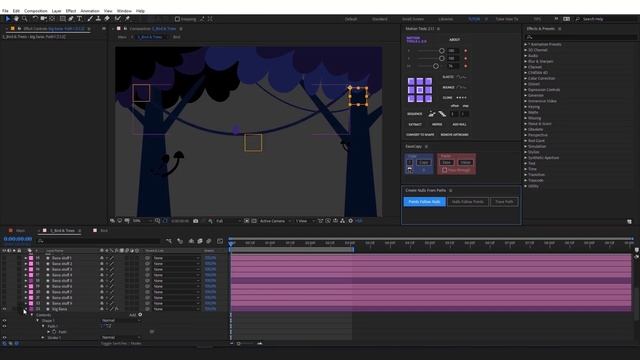Screen dimensions: 640x360
Task: Click Convert to Shape in Motion Tools
Action: click(x=420, y=134)
